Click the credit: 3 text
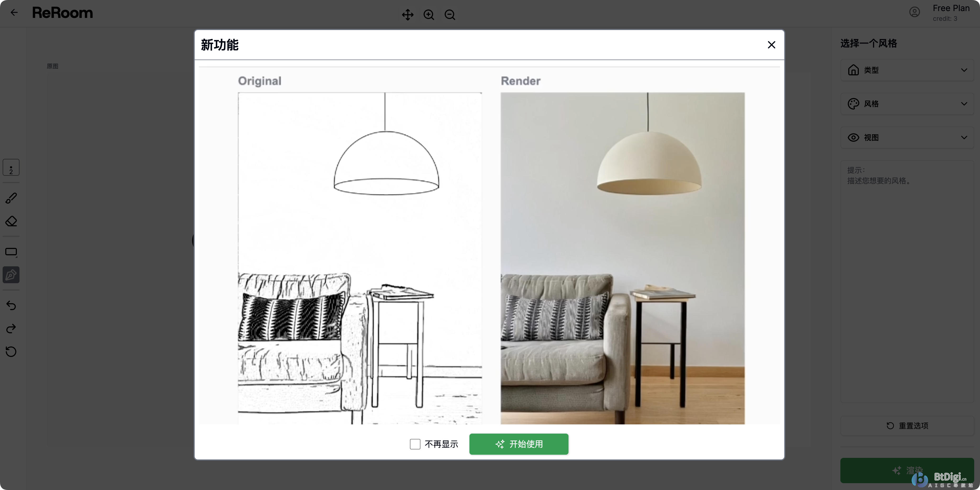Screen dimensions: 980x490 click(945, 19)
